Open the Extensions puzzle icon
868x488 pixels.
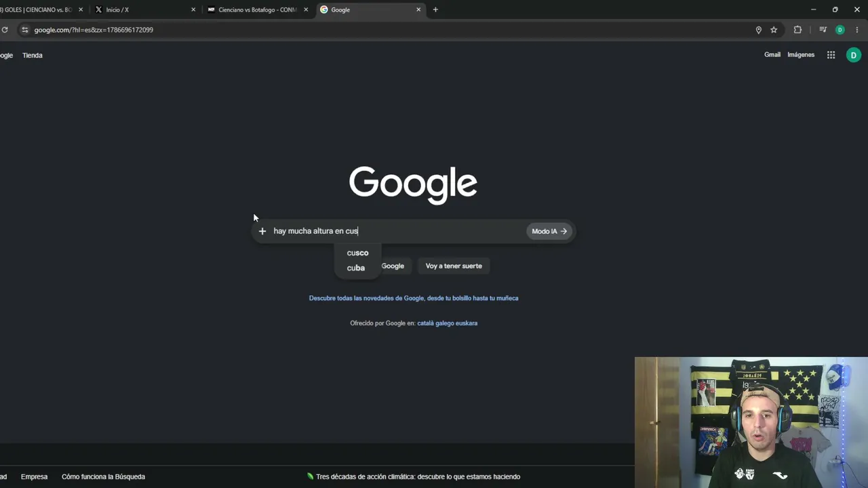(797, 30)
